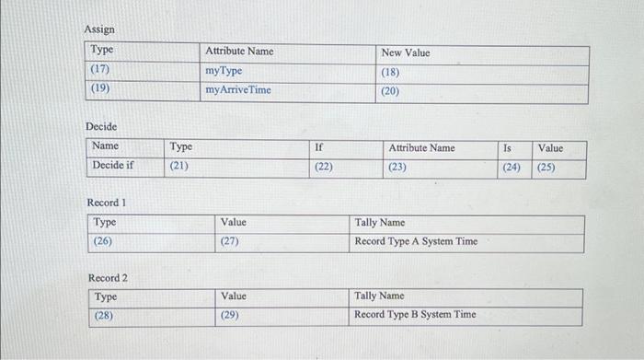Click blank cell (19) in Assign table
The width and height of the screenshot is (644, 360).
pyautogui.click(x=142, y=90)
